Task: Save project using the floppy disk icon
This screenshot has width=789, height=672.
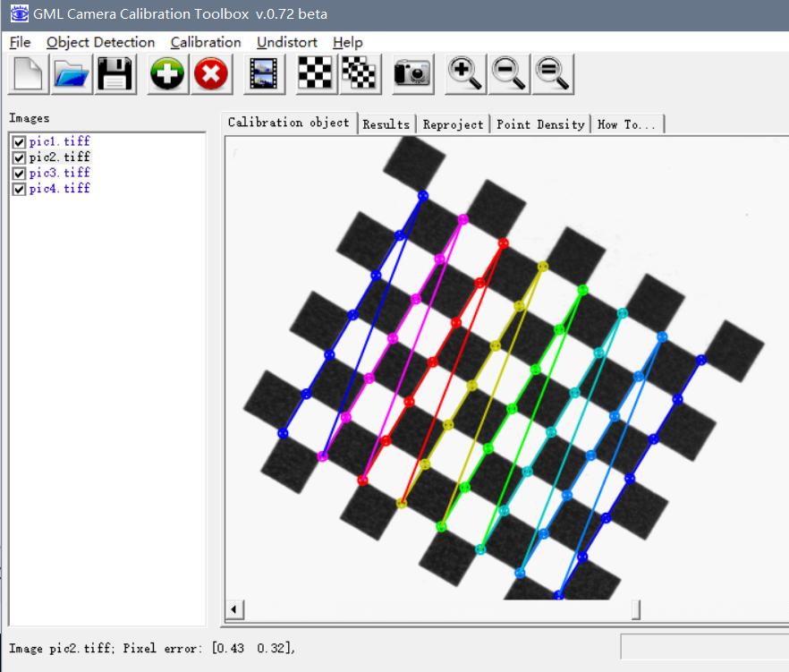Action: (x=115, y=74)
